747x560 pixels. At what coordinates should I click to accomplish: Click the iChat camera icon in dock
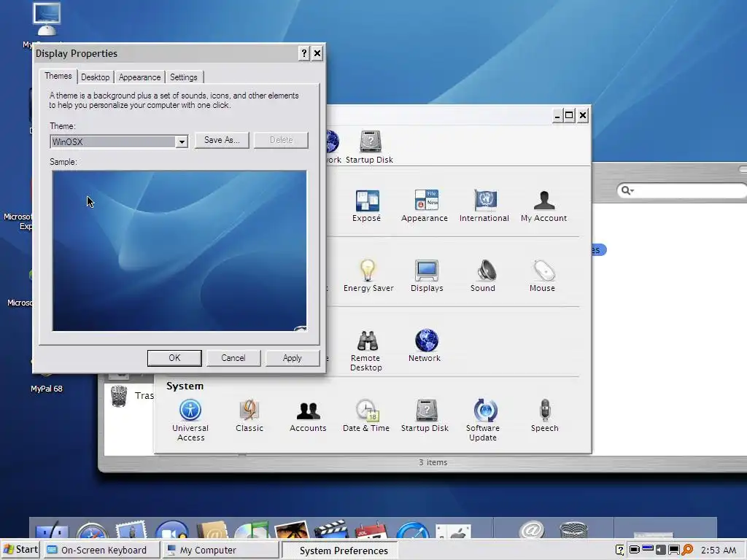click(172, 531)
